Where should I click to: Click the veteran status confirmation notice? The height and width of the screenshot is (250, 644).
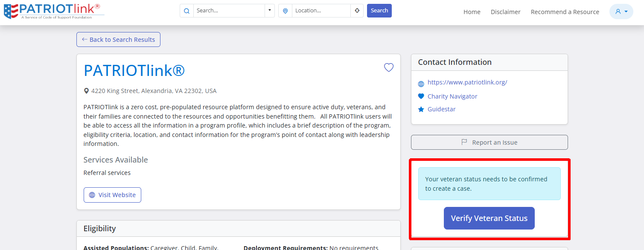pyautogui.click(x=490, y=184)
